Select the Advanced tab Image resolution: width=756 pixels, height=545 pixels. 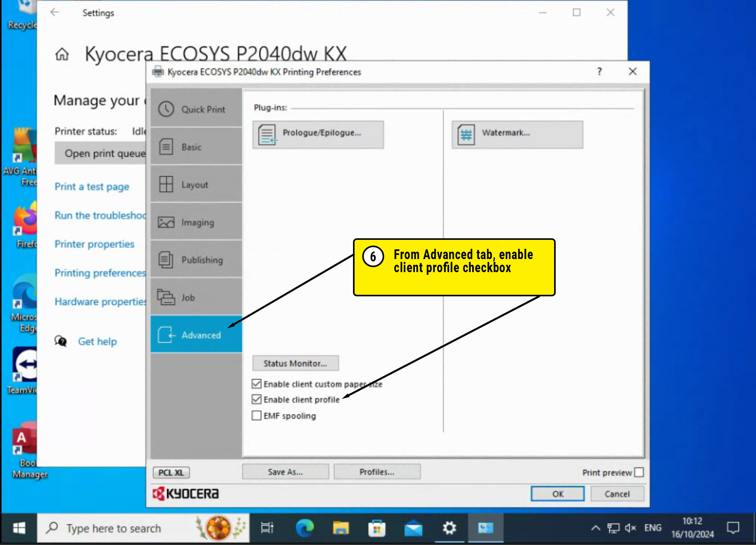tap(196, 334)
